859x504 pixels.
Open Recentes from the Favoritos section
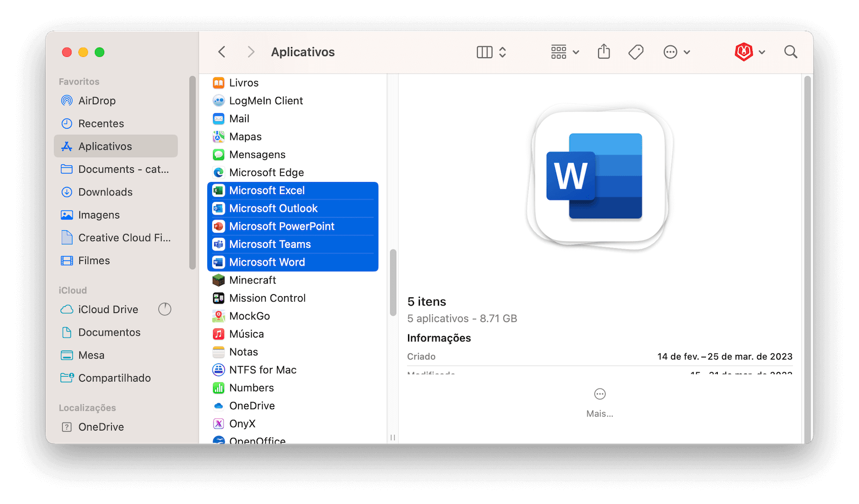(x=101, y=123)
